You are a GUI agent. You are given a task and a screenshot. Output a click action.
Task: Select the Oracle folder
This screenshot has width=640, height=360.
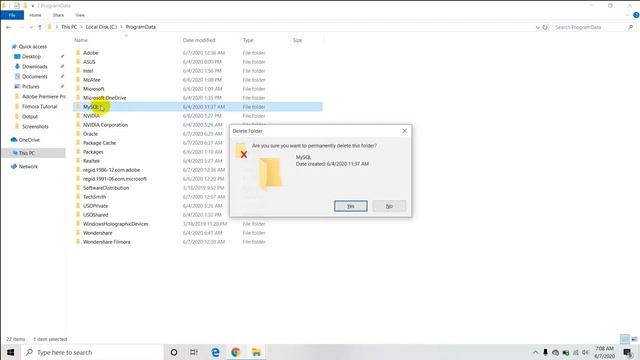tap(90, 134)
